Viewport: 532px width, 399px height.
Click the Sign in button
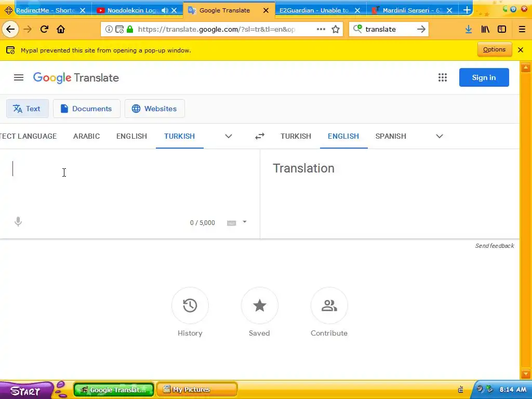click(x=484, y=77)
